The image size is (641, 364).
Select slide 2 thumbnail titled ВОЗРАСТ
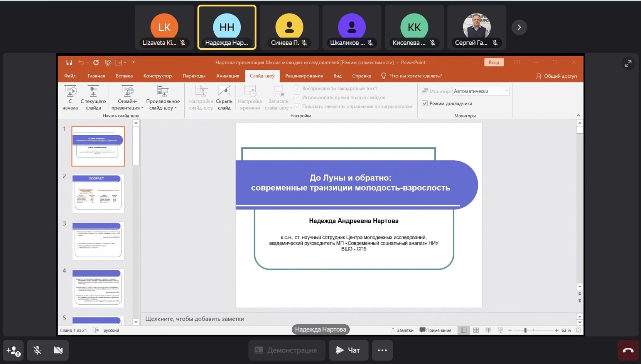click(98, 193)
